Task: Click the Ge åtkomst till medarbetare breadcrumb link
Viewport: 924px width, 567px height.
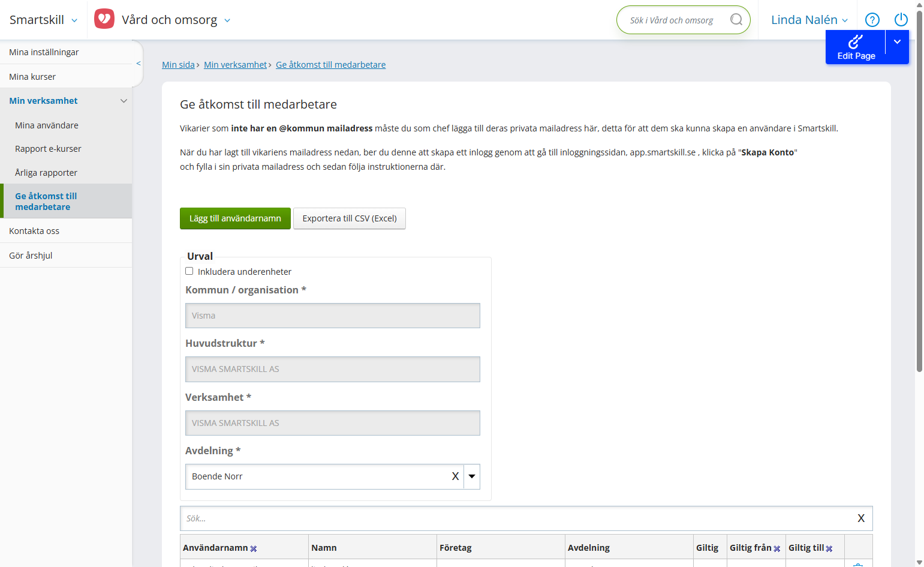Action: coord(331,65)
